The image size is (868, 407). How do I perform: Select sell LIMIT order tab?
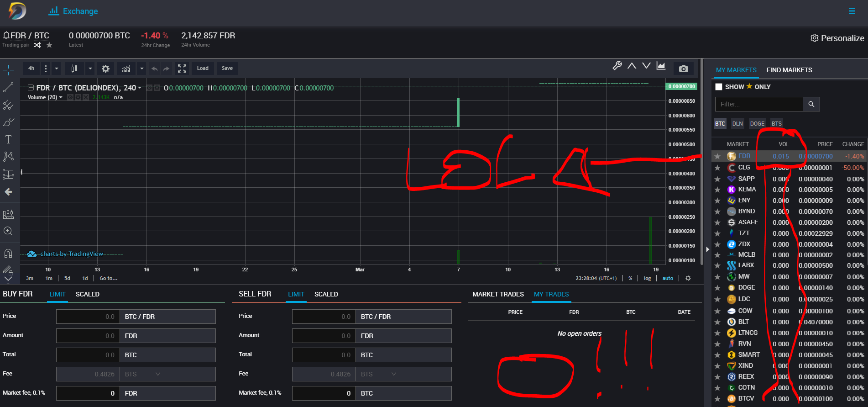coord(296,294)
